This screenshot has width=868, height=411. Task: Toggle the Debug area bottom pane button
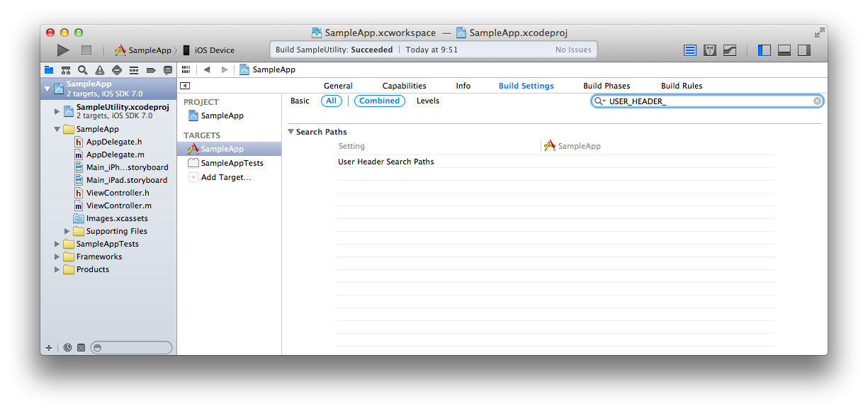click(x=784, y=50)
